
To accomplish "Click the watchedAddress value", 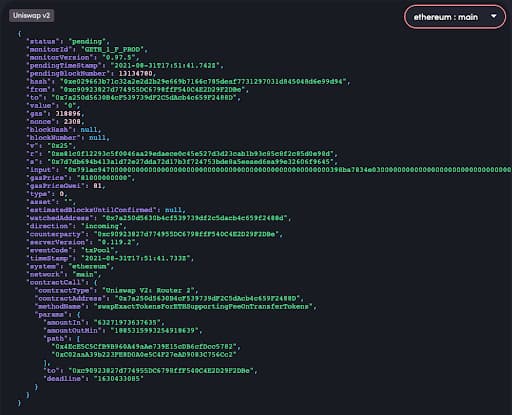I will (x=195, y=218).
